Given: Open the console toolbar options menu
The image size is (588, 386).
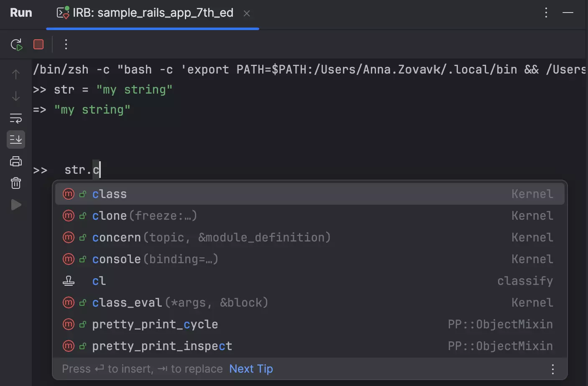Looking at the screenshot, I should (66, 44).
